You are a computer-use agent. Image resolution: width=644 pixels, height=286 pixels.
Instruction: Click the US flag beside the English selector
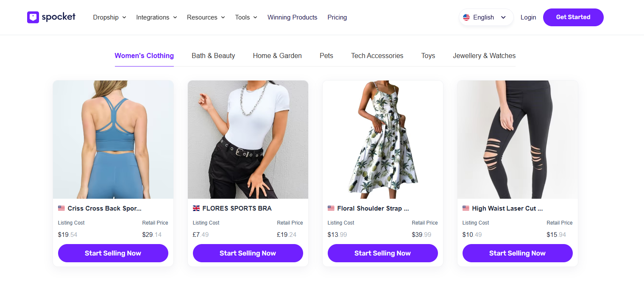(x=467, y=17)
